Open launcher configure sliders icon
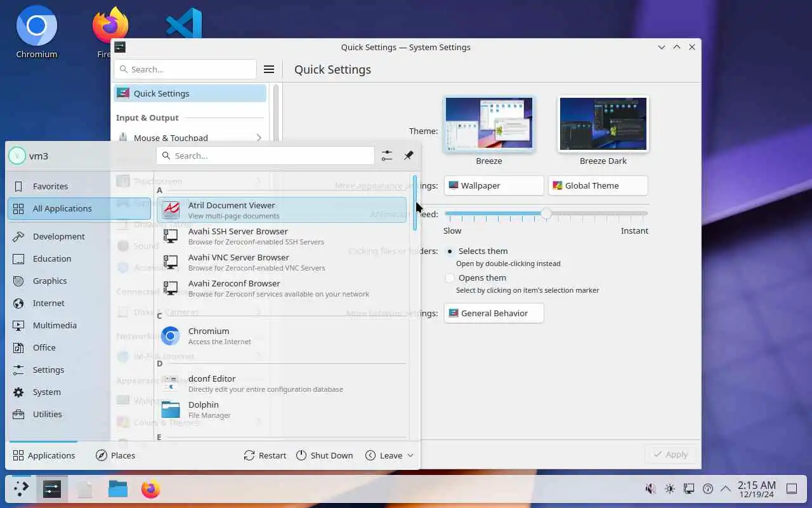Viewport: 812px width, 508px height. 387,156
